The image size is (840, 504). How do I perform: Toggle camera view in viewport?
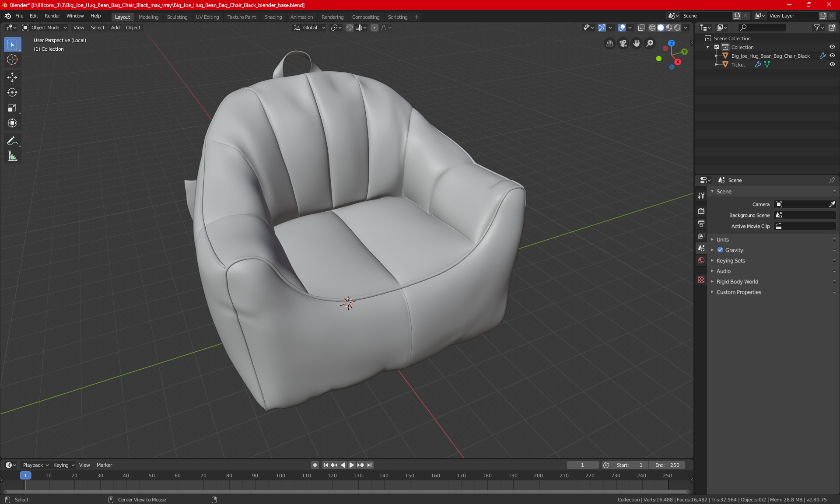click(623, 43)
